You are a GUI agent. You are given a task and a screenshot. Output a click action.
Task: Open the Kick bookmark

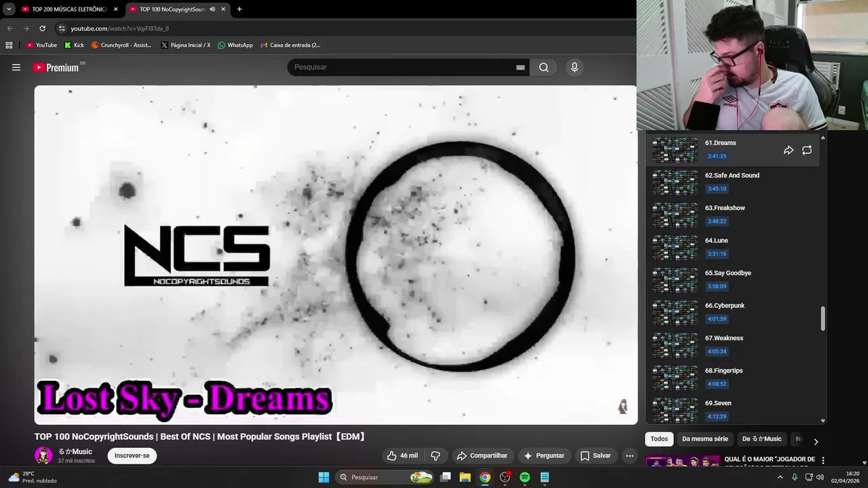click(74, 45)
